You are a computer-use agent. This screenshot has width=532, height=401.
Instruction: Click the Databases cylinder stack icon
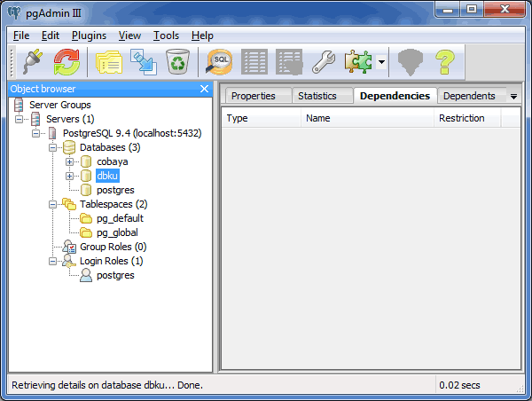point(69,147)
